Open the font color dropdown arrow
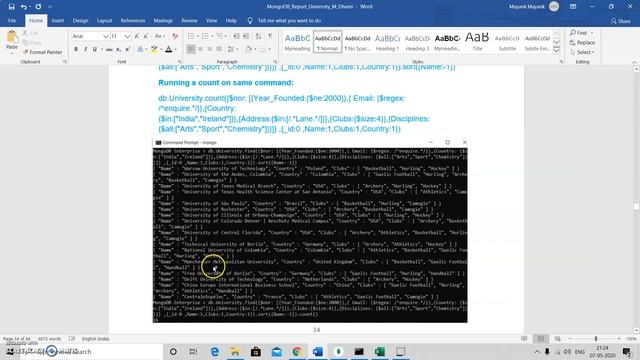This screenshot has width=640, height=360. click(x=176, y=49)
